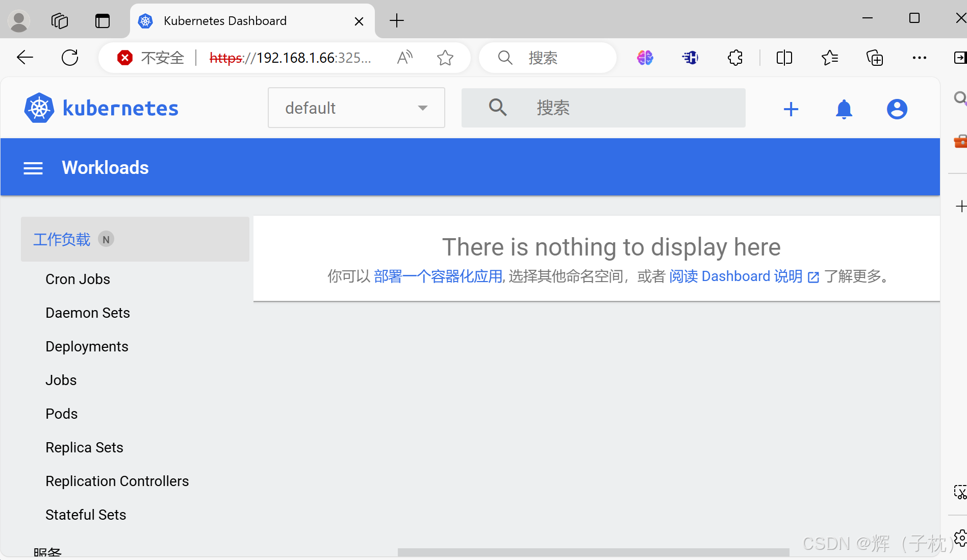The height and width of the screenshot is (560, 967).
Task: Click the screenshot scissors icon in sidebar
Action: tap(960, 492)
